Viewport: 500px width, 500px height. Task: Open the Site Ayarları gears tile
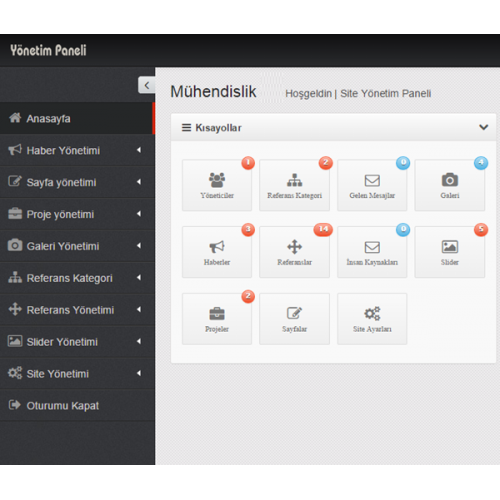click(x=372, y=319)
